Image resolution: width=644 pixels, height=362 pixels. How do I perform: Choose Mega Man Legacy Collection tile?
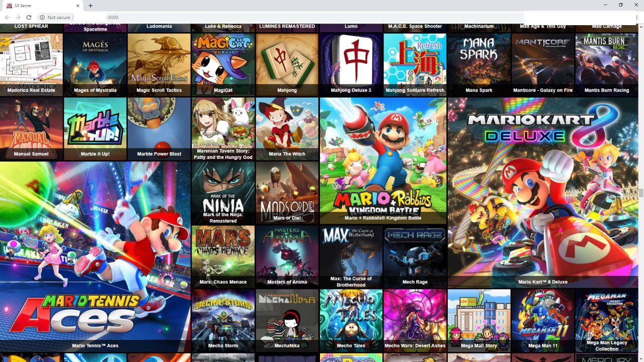[607, 320]
